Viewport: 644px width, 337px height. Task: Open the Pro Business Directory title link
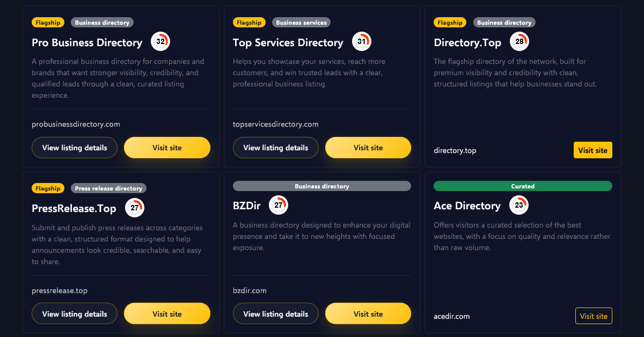87,42
